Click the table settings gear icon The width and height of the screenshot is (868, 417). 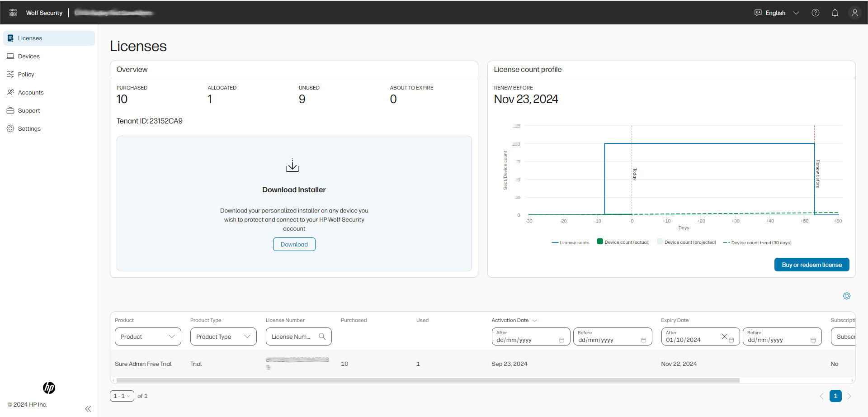[x=847, y=296]
